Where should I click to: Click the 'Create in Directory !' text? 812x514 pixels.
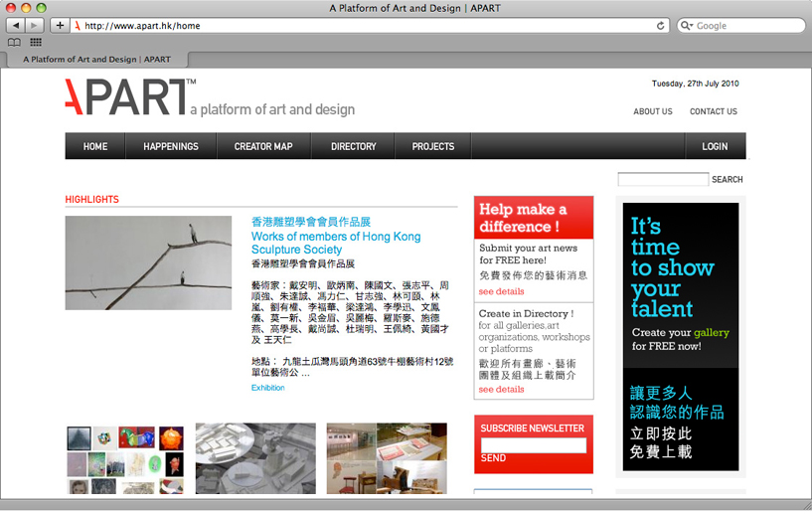(526, 313)
